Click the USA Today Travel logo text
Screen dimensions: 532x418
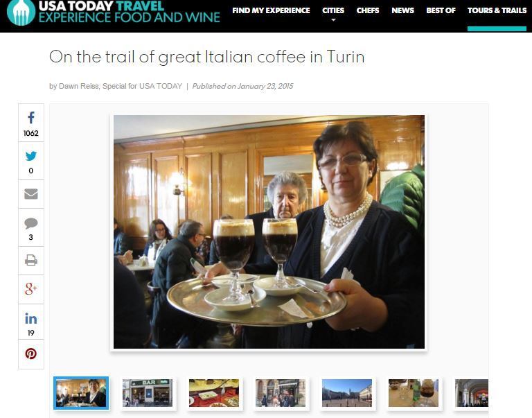click(130, 12)
